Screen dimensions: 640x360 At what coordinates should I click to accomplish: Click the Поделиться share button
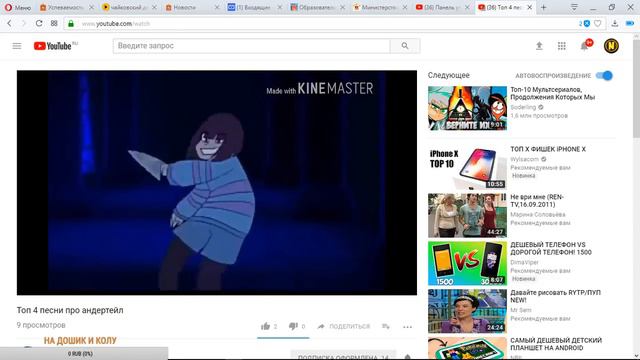click(344, 327)
